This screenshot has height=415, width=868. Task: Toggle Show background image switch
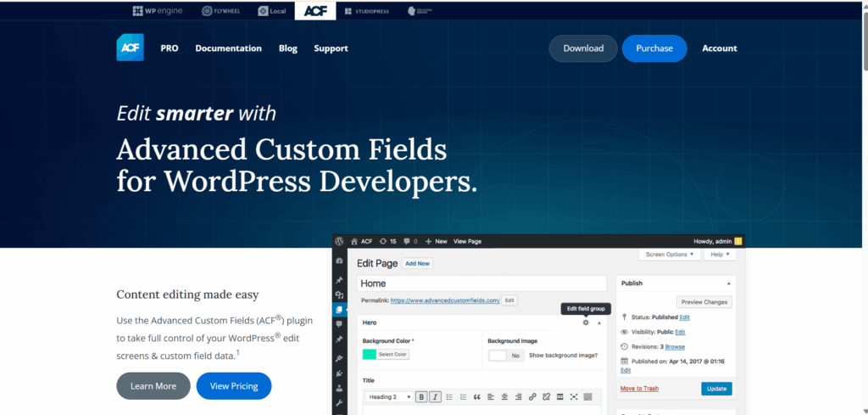coord(507,356)
